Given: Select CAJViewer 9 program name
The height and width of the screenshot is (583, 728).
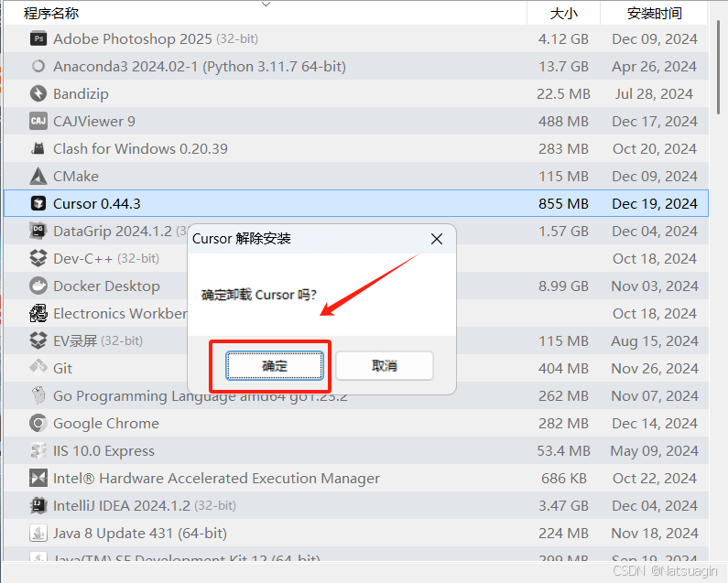Looking at the screenshot, I should coord(94,121).
